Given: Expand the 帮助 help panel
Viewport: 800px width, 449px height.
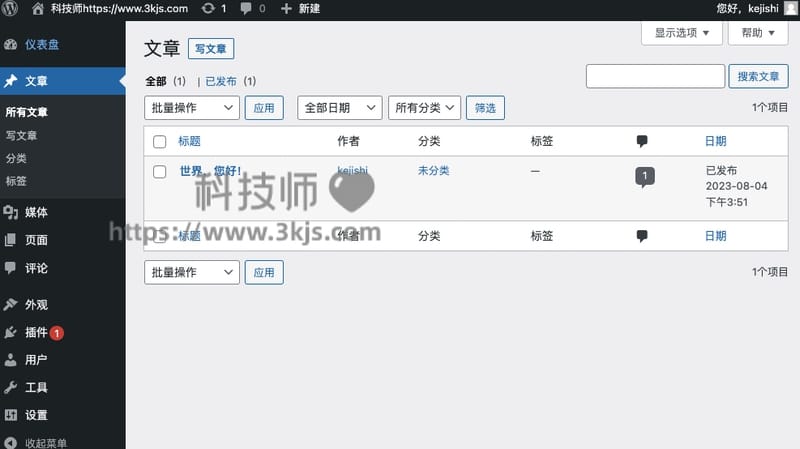Looking at the screenshot, I should click(x=758, y=33).
